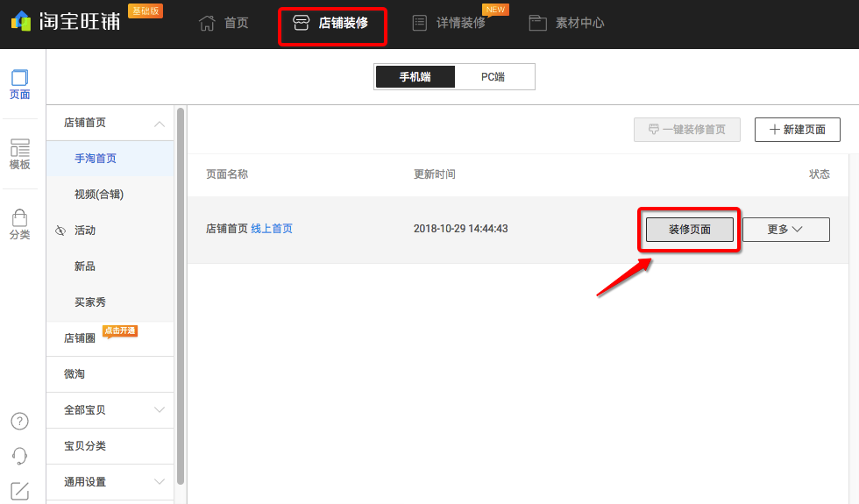Switch to 手机端 view

[415, 77]
